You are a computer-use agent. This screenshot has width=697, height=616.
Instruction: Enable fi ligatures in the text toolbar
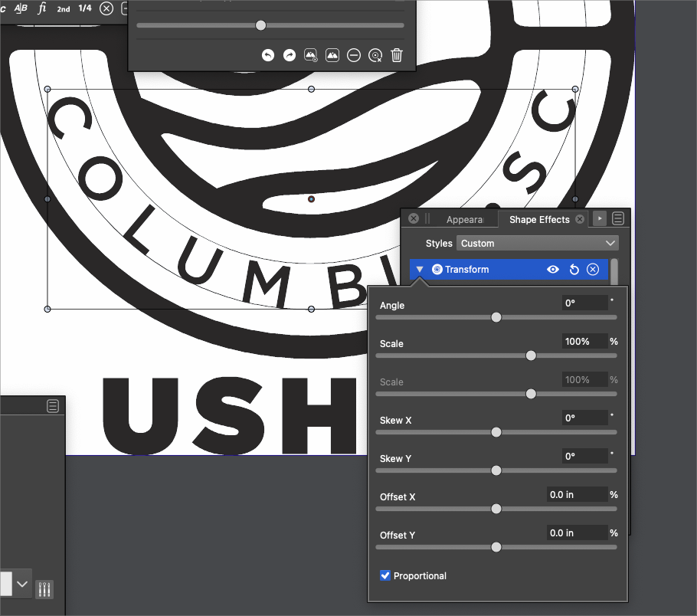coord(42,8)
